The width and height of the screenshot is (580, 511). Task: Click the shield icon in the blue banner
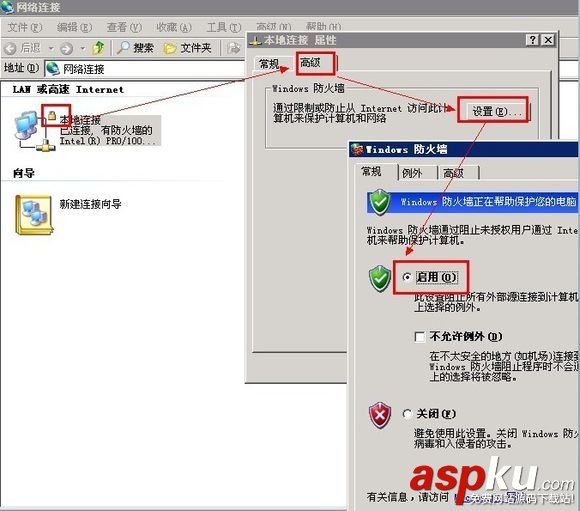click(x=380, y=202)
